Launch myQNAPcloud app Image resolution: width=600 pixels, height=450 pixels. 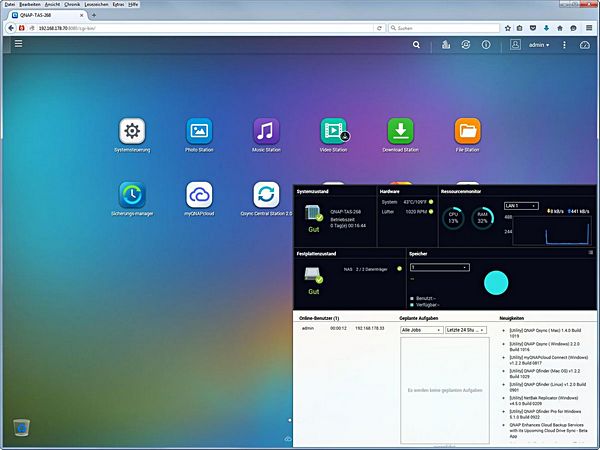199,195
